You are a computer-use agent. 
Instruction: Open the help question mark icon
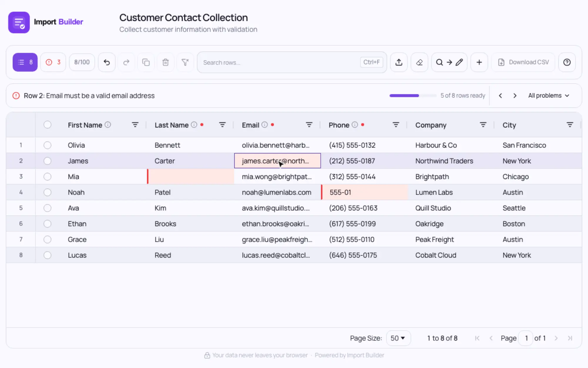coord(567,62)
